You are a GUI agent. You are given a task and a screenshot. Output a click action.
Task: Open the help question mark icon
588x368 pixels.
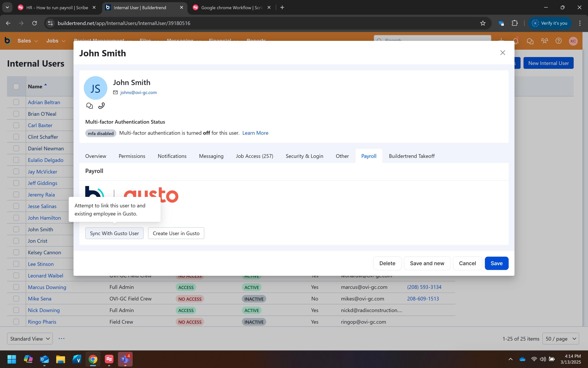pyautogui.click(x=559, y=41)
